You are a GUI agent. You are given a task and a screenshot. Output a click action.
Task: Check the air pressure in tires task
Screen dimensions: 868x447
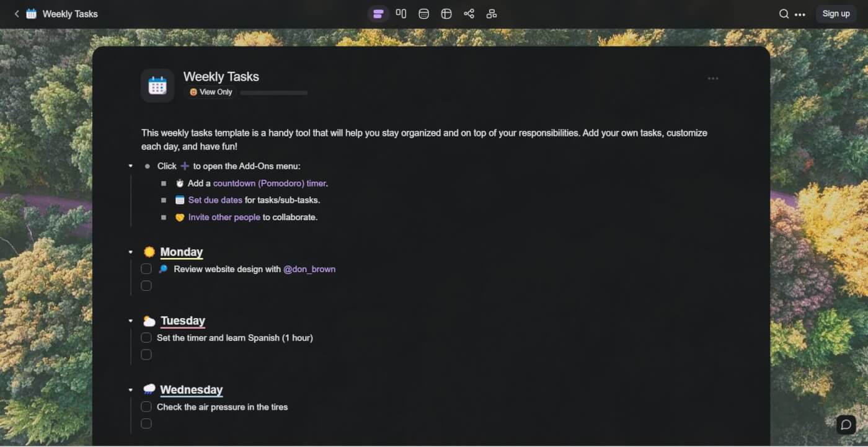click(x=146, y=407)
